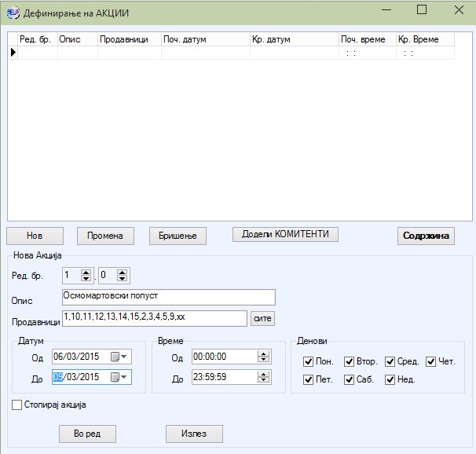The height and width of the screenshot is (454, 476).
Task: Maximize the Дефинирање на АКЦИИ window
Action: [x=422, y=10]
